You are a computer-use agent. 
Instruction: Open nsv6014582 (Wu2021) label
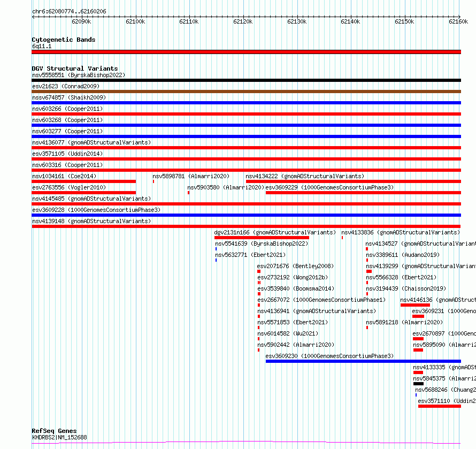(288, 333)
